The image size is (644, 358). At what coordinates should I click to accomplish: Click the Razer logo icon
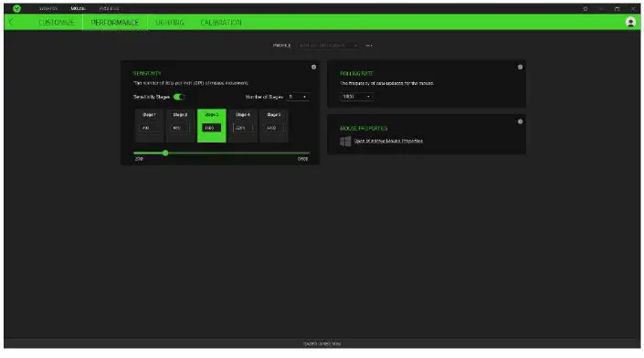click(16, 8)
